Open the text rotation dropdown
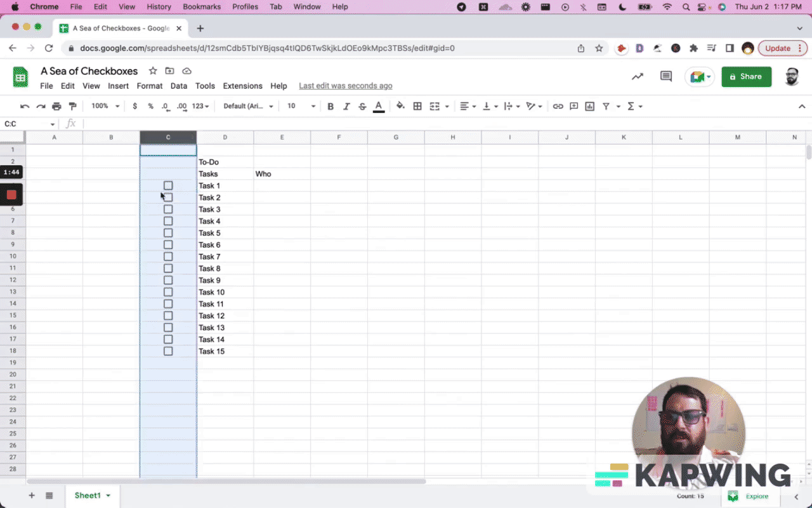Viewport: 812px width, 508px height. (x=534, y=107)
